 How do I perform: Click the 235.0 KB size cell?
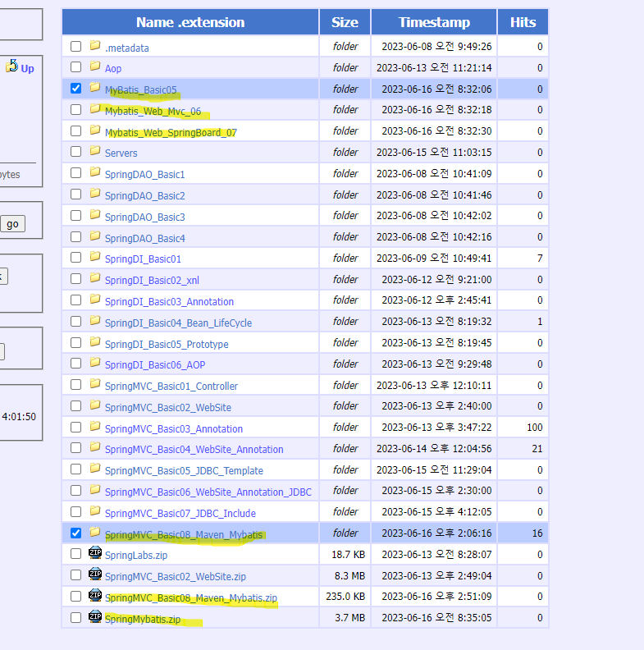click(345, 597)
